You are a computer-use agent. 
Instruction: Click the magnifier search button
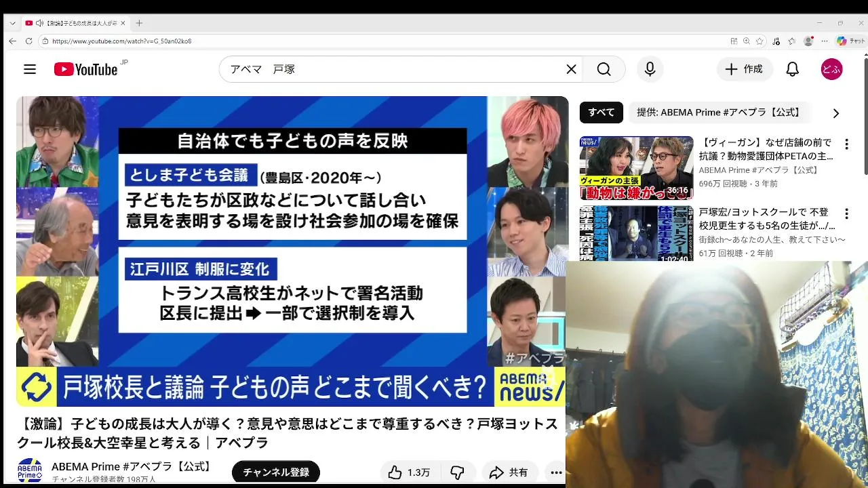point(604,69)
